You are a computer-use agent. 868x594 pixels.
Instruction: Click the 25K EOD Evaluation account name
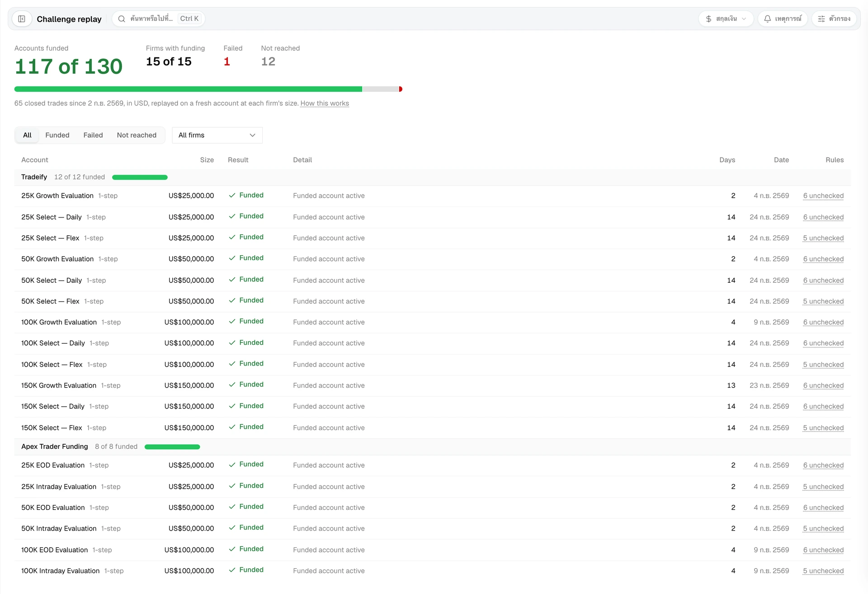[53, 466]
